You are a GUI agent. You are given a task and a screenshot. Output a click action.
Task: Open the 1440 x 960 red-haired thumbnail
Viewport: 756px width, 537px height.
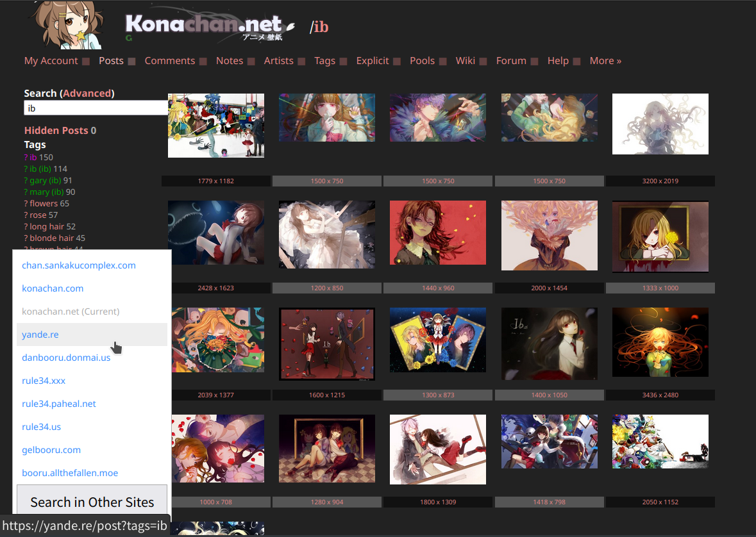click(x=438, y=233)
